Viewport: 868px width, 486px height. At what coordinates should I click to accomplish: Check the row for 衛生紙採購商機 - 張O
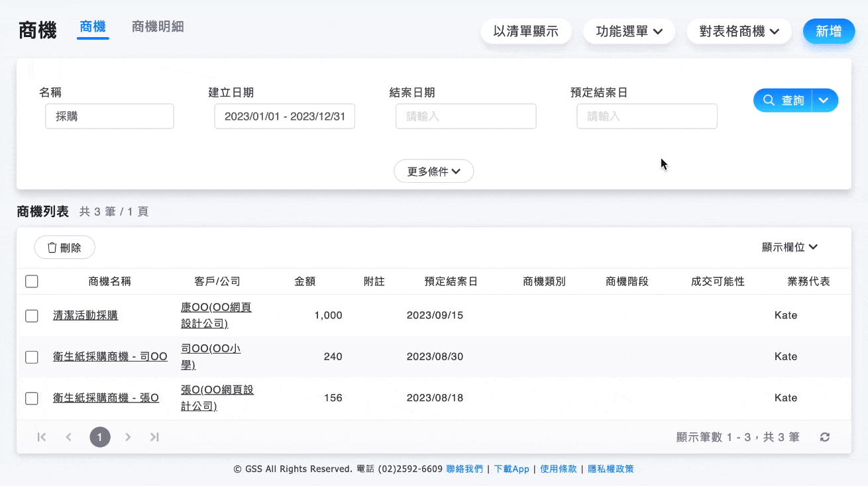click(31, 398)
